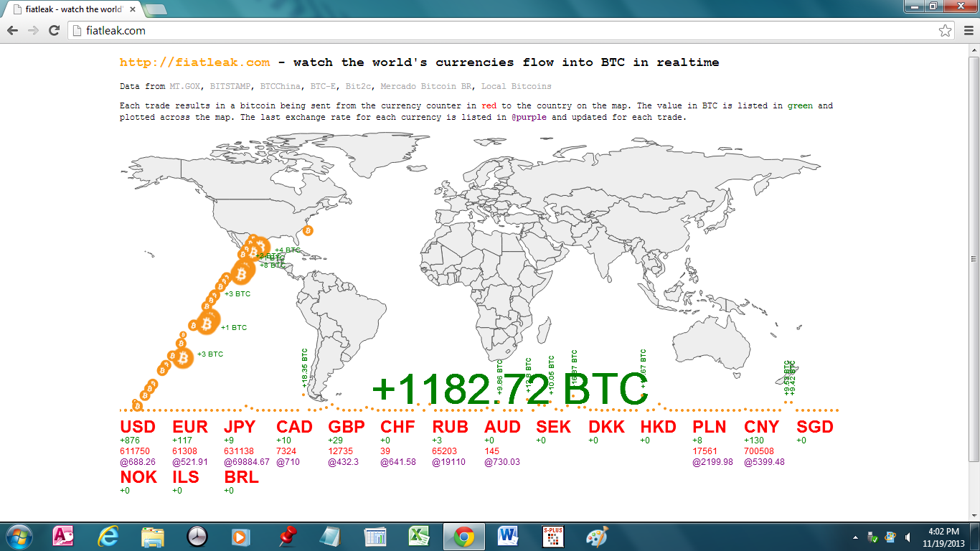Click the AUD currency label

pos(502,427)
